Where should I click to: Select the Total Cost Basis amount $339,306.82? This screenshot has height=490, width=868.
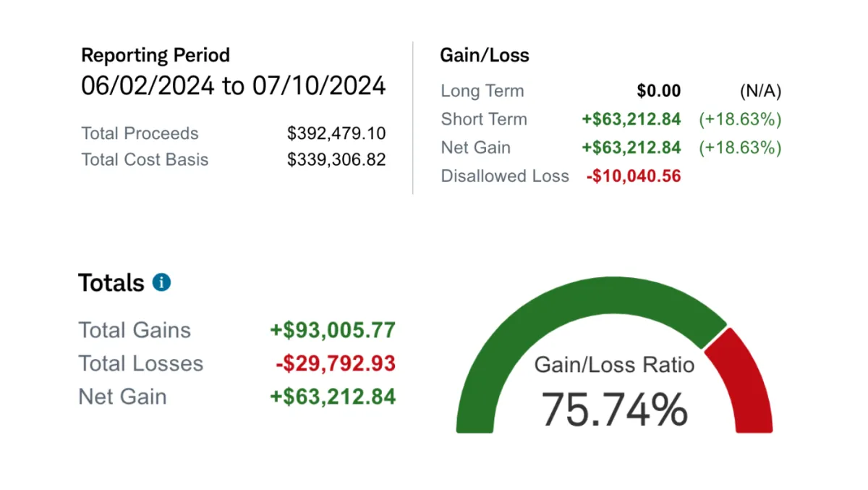[x=336, y=160]
